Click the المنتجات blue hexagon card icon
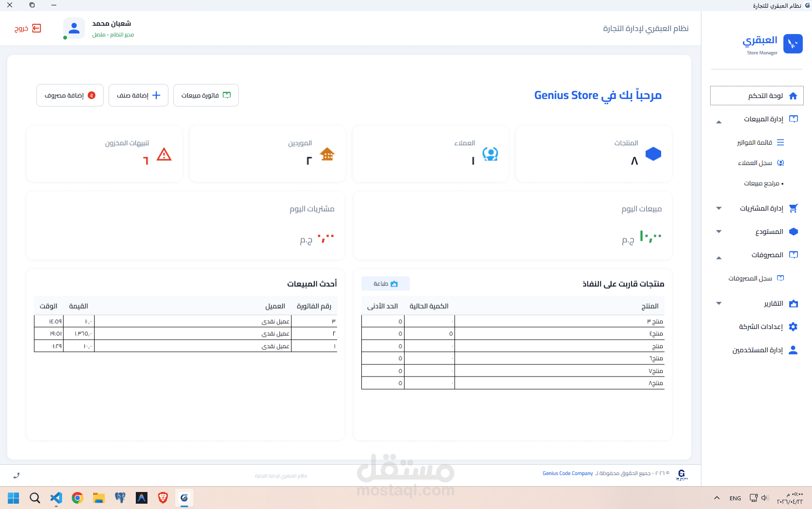 (x=653, y=154)
